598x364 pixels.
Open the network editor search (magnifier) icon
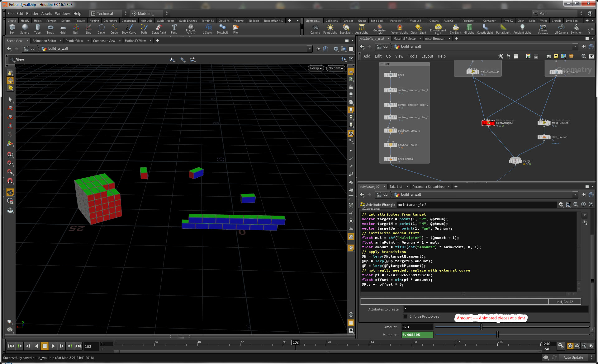pyautogui.click(x=584, y=56)
